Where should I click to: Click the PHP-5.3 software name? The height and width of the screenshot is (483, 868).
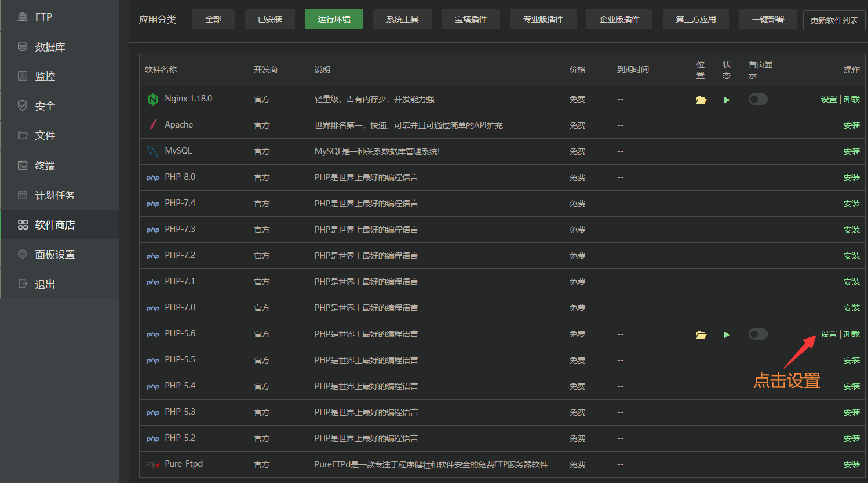coord(180,412)
